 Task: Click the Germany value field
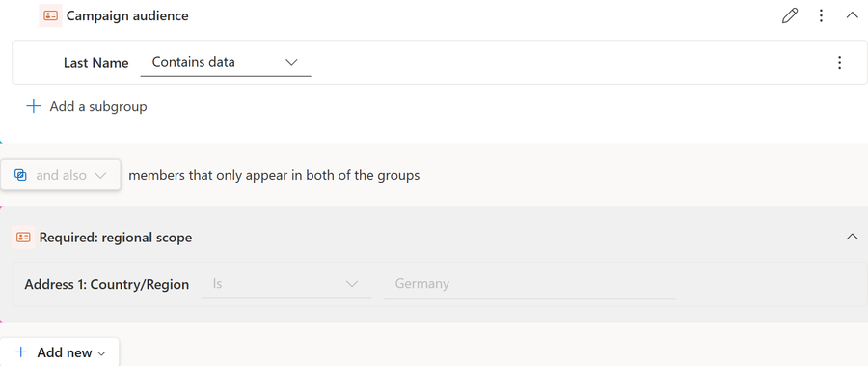coord(529,284)
